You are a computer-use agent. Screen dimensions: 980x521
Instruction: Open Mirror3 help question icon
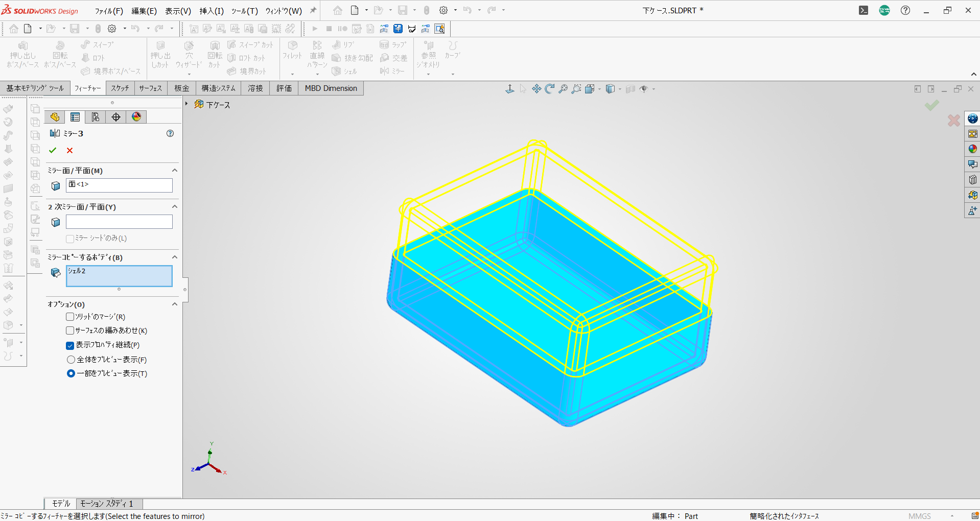pos(170,133)
